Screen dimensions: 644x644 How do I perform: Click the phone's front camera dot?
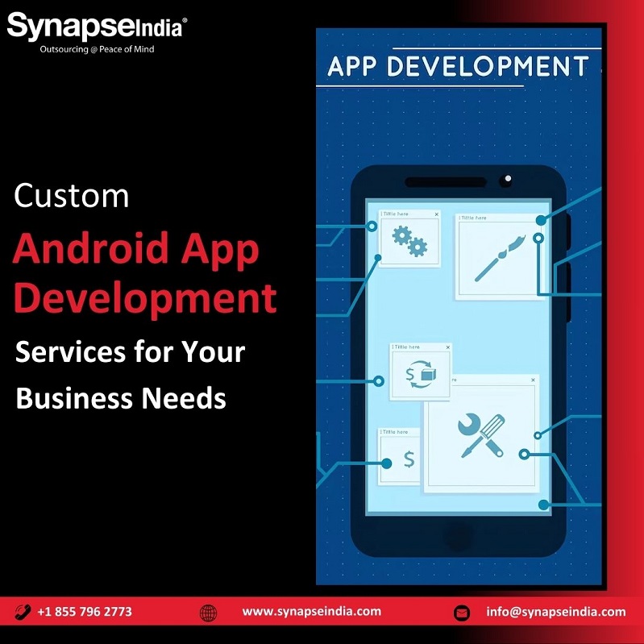506,180
